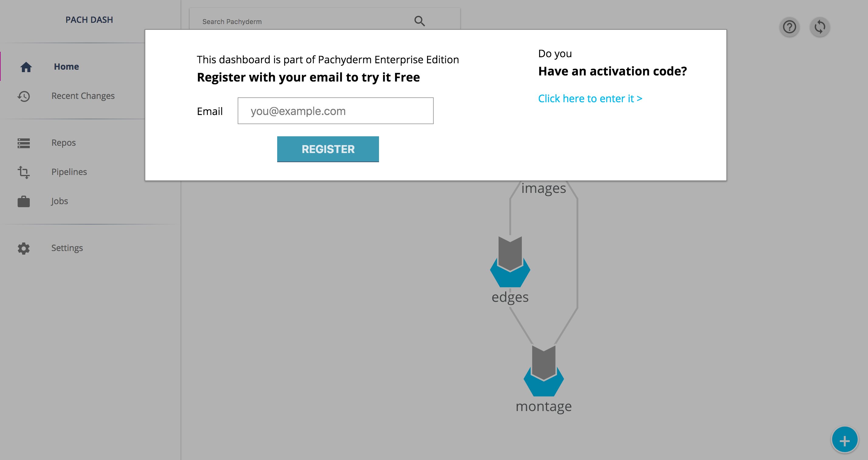Open the Recent Changes menu item
The width and height of the screenshot is (868, 460).
pyautogui.click(x=83, y=96)
